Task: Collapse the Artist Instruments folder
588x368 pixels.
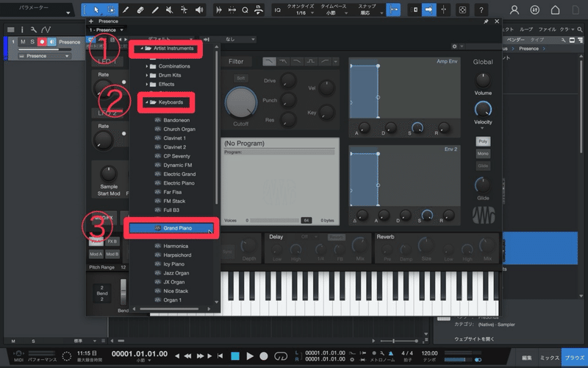Action: [142, 49]
